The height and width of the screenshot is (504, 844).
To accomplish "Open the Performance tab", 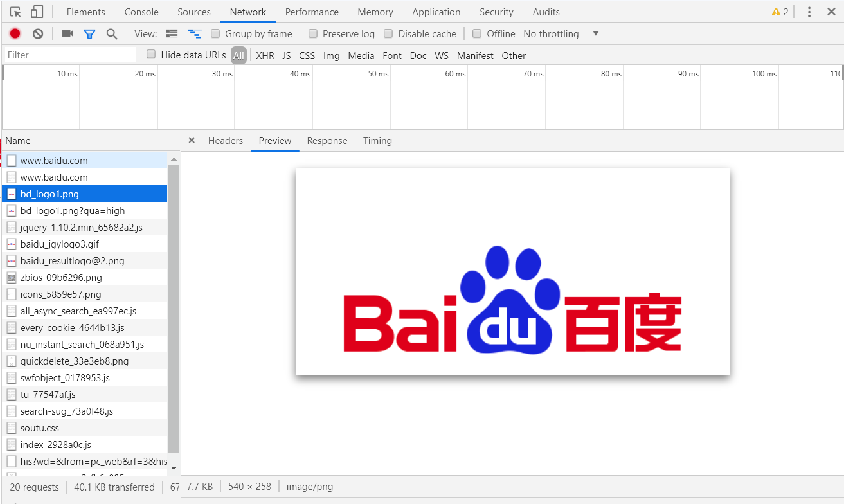I will tap(312, 12).
